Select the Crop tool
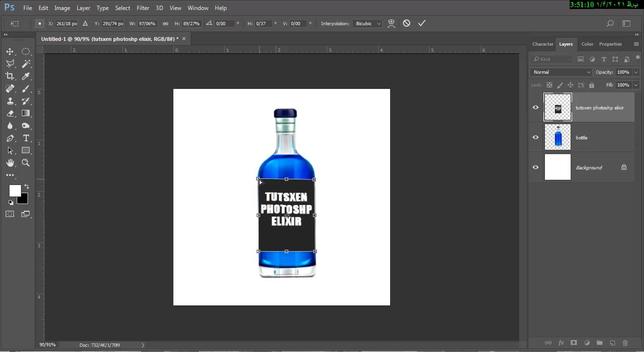The width and height of the screenshot is (644, 352). click(10, 76)
